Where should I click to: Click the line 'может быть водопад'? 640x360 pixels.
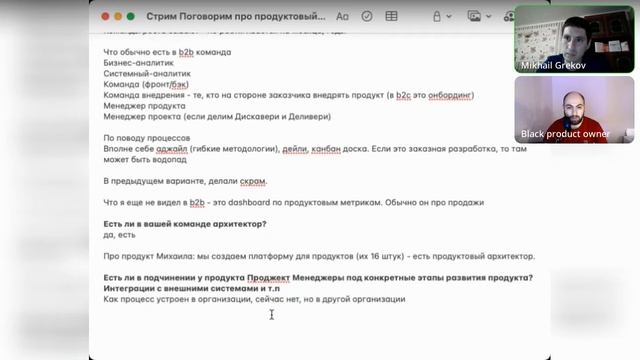point(145,160)
